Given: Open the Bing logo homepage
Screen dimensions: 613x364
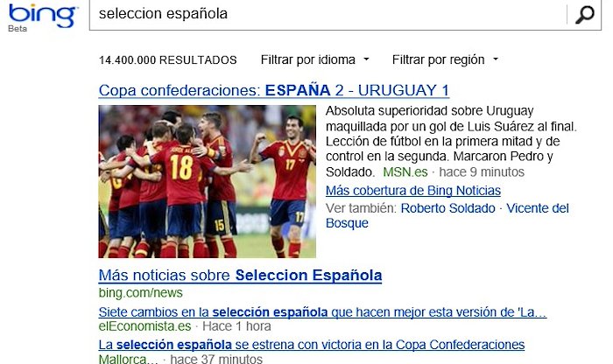Looking at the screenshot, I should tap(43, 15).
